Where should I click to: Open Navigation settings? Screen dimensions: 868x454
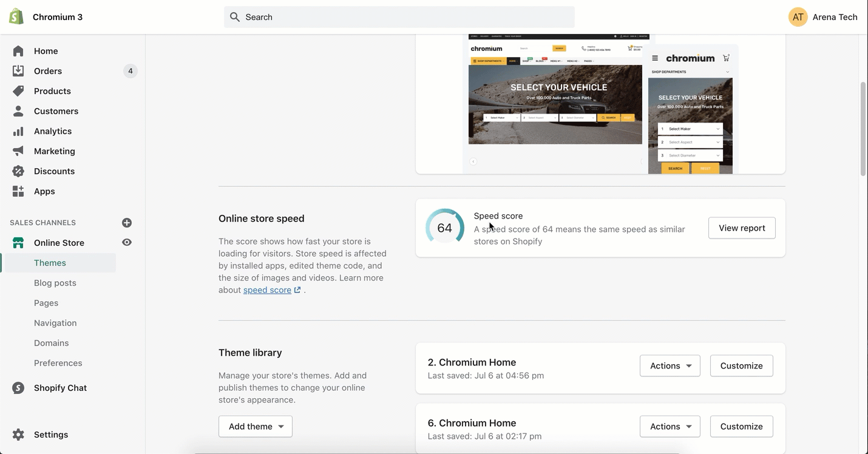point(55,323)
